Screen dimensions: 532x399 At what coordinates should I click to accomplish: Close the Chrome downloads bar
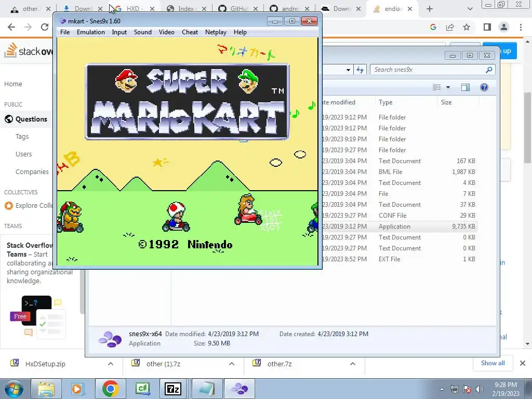pos(523,363)
